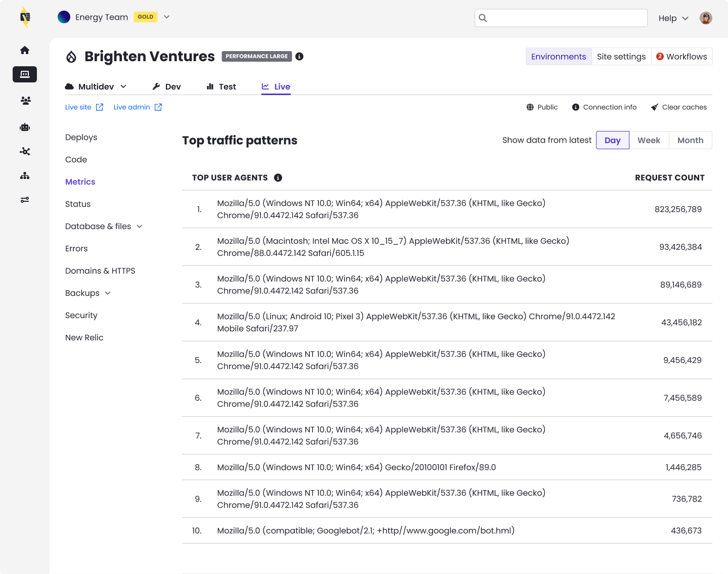Open the network nodes icon in sidebar
This screenshot has height=574, width=728.
[25, 151]
